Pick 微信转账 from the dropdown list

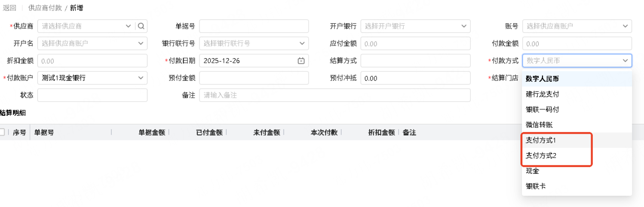[539, 125]
